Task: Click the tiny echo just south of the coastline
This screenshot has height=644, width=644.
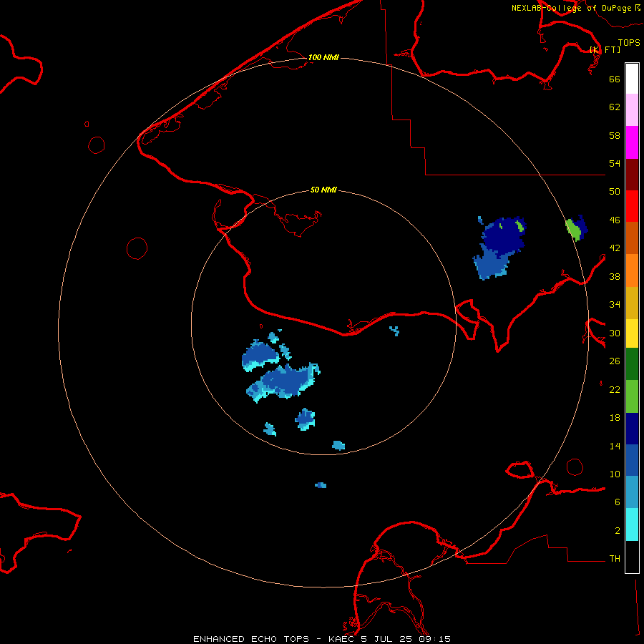Action: pos(394,331)
